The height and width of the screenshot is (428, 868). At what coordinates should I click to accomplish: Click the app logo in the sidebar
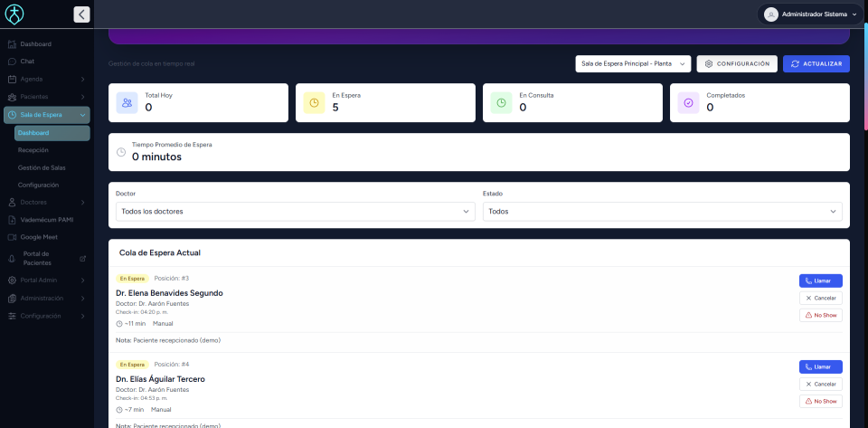15,14
